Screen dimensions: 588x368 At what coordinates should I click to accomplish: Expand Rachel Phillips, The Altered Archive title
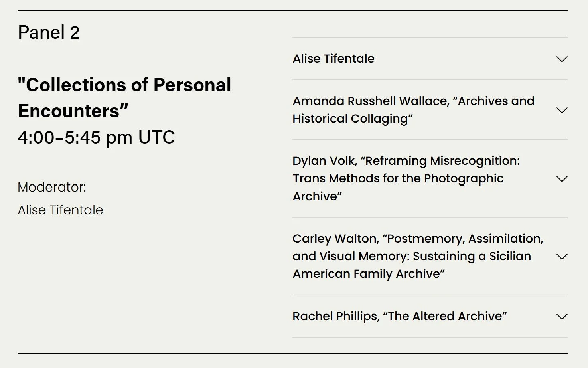[399, 316]
